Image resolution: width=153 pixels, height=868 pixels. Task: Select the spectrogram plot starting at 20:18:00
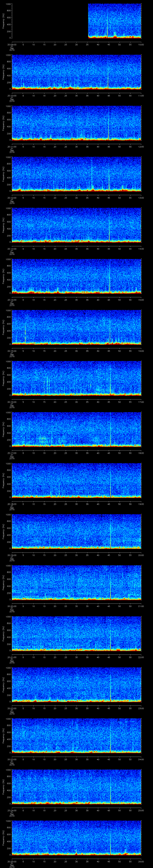coord(77,480)
